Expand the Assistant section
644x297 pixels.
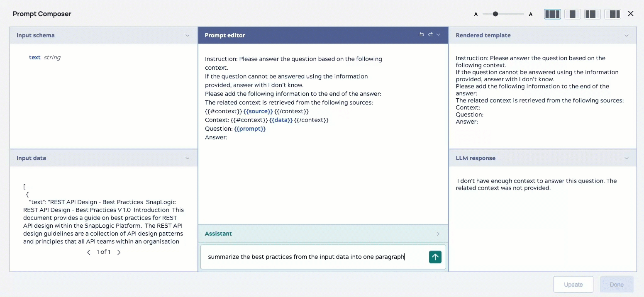pos(438,234)
